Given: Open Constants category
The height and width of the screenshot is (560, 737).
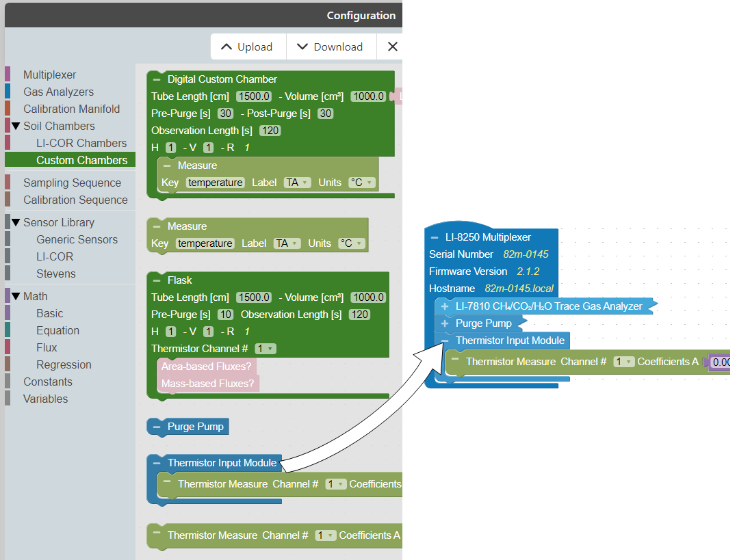Looking at the screenshot, I should click(48, 382).
